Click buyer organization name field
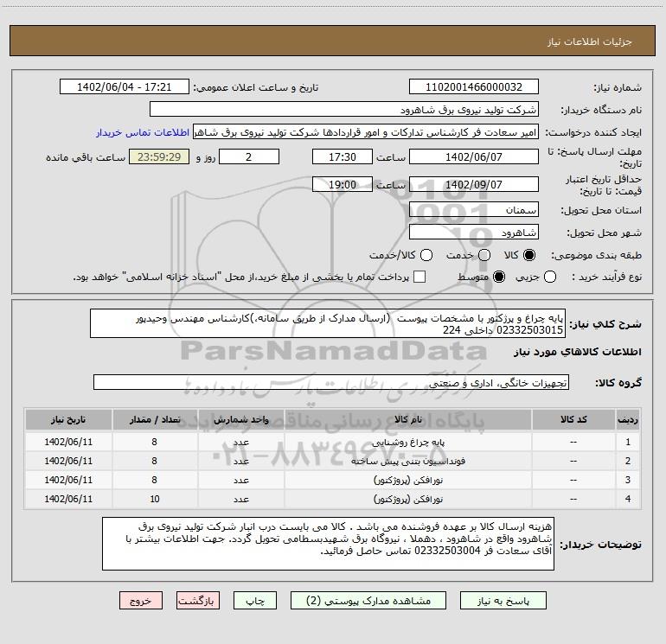 tap(344, 109)
